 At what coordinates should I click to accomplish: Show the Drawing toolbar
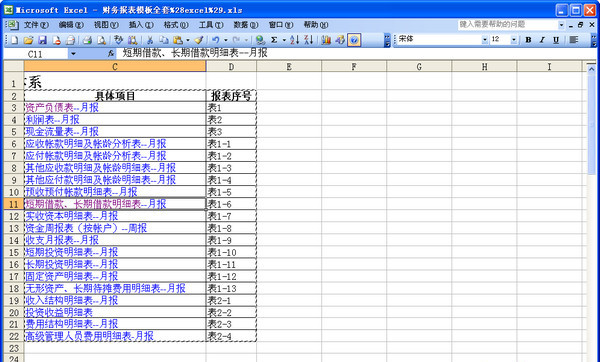[340, 40]
